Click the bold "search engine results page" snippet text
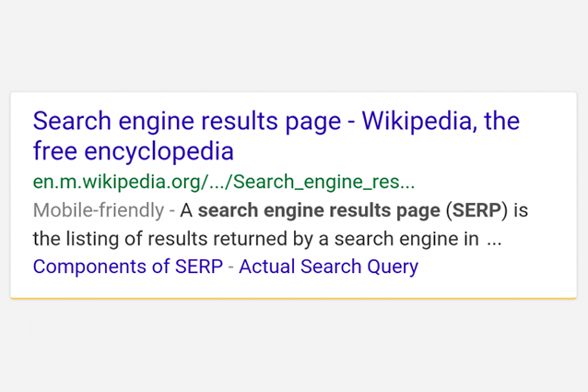 click(319, 210)
